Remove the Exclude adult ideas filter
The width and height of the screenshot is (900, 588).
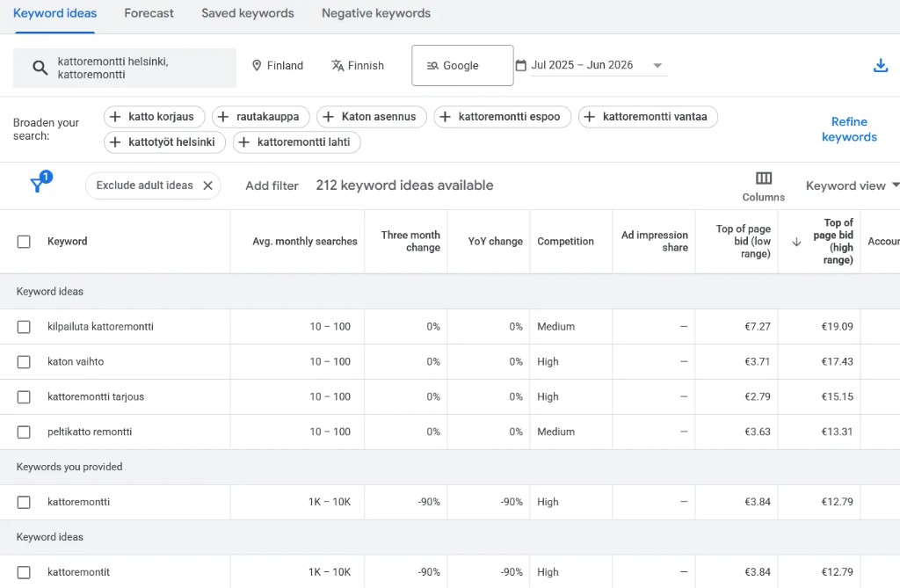[207, 185]
